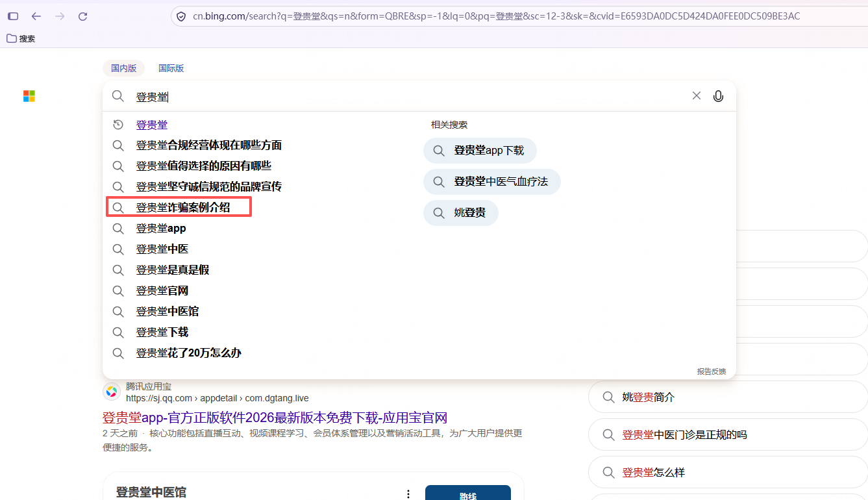Viewport: 868px width, 500px height.
Task: Click the sj.qq.com result URL
Action: point(217,398)
